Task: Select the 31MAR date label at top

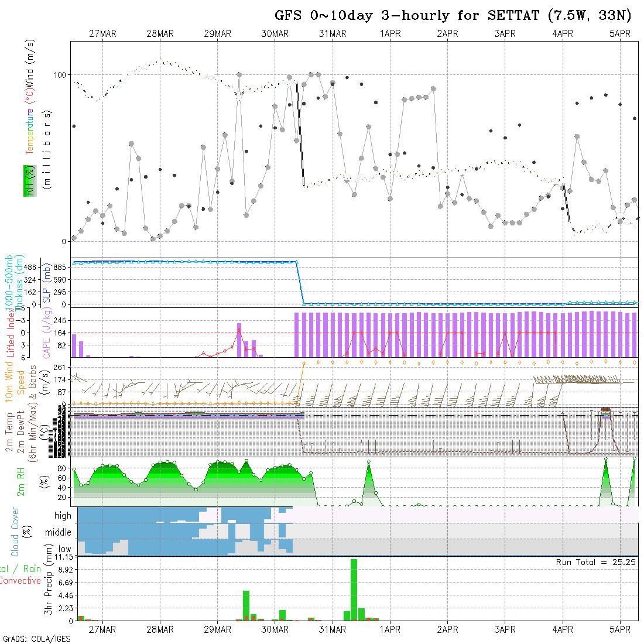Action: (x=333, y=34)
